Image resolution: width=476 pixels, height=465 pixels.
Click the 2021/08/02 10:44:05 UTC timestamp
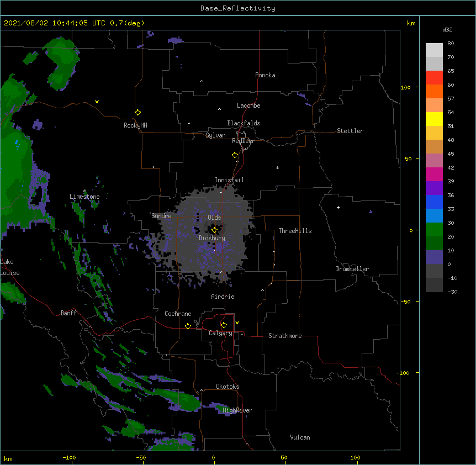(x=55, y=23)
